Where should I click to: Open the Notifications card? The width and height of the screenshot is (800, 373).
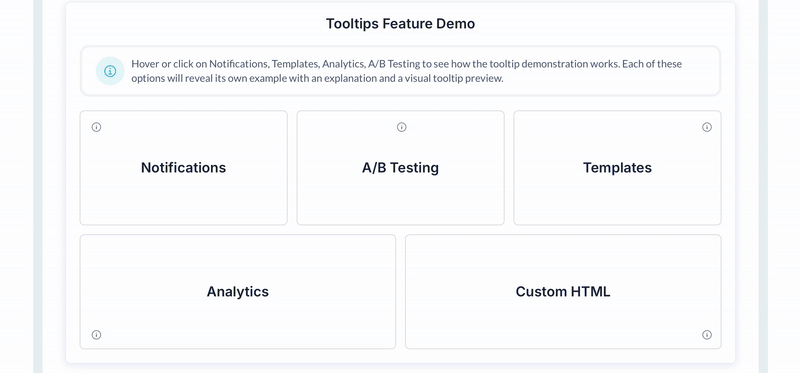tap(184, 168)
